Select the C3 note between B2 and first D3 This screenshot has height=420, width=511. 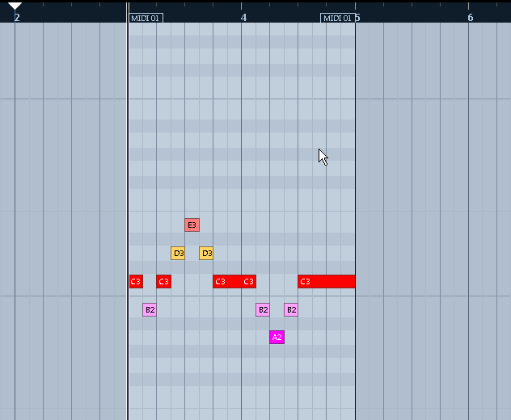point(163,282)
